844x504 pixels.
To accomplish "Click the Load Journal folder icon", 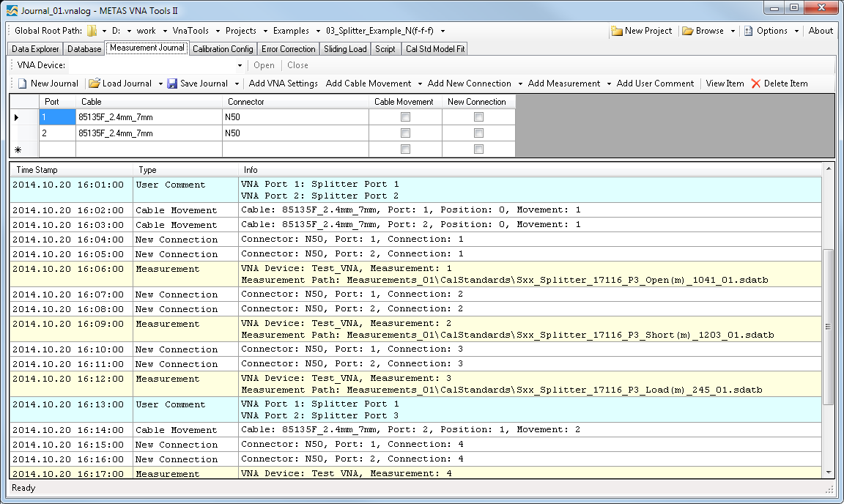I will tap(94, 84).
